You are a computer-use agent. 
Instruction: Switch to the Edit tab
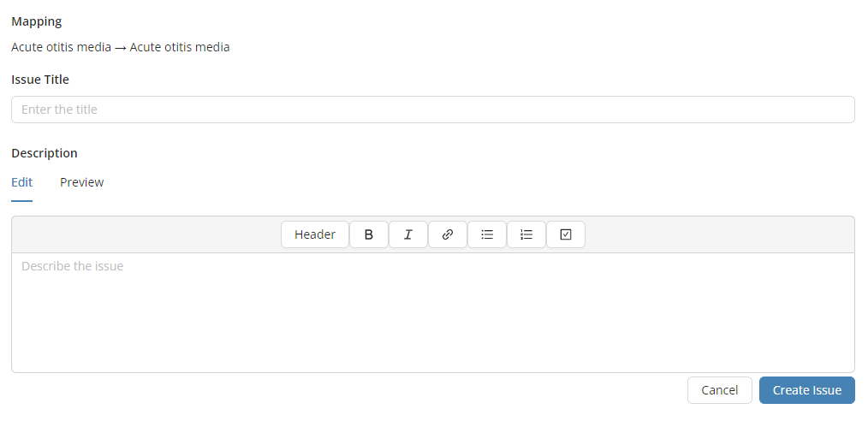(x=22, y=182)
